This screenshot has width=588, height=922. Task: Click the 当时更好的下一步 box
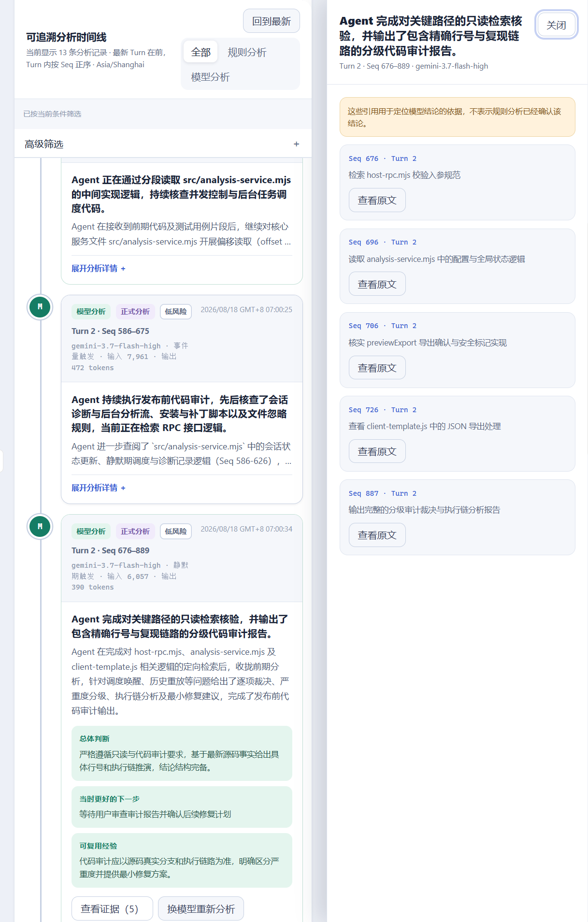(182, 807)
